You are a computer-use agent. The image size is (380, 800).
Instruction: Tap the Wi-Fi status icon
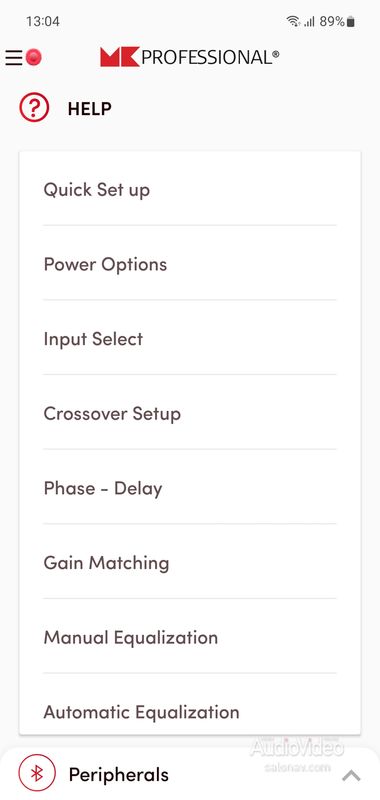[293, 21]
